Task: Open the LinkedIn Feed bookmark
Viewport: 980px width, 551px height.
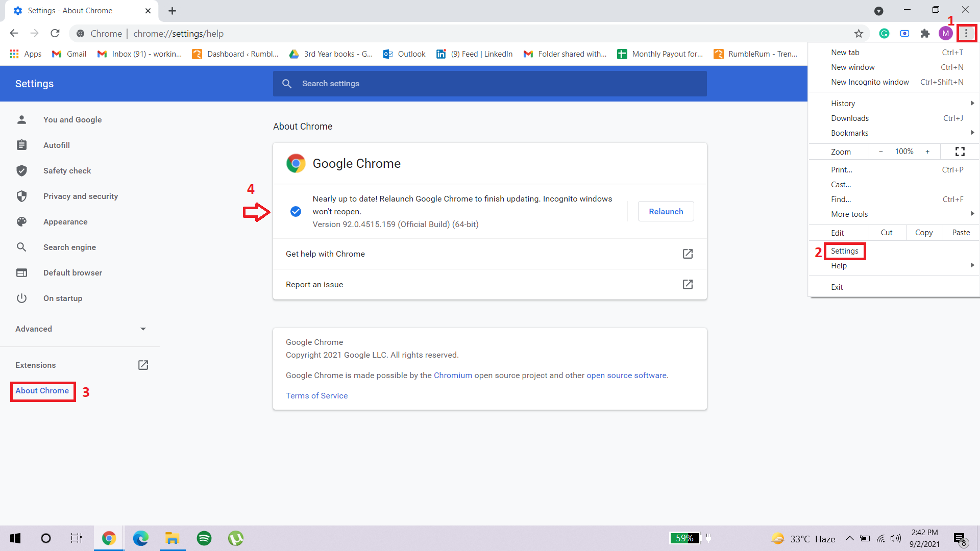Action: tap(475, 54)
